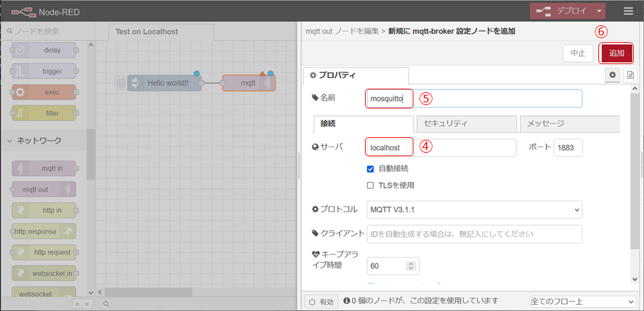Open the hamburger main menu
The width and height of the screenshot is (644, 311).
(628, 11)
